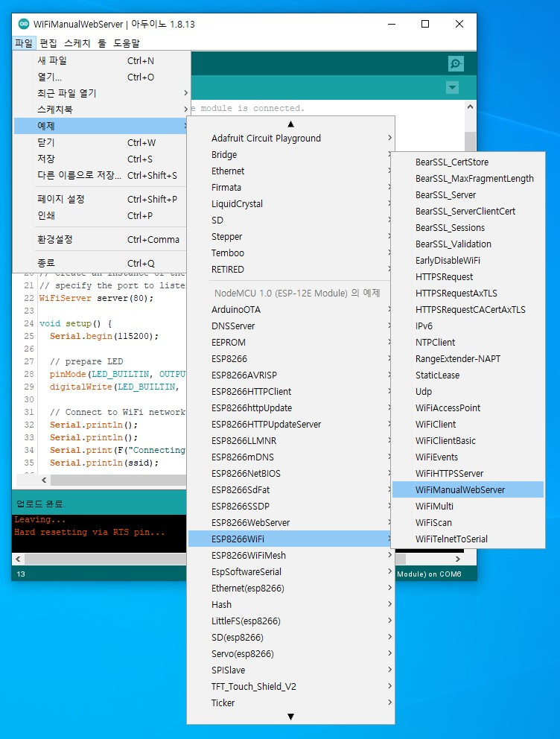Open ESP8266WebServer examples submenu
Image resolution: width=560 pixels, height=739 pixels.
tap(290, 523)
